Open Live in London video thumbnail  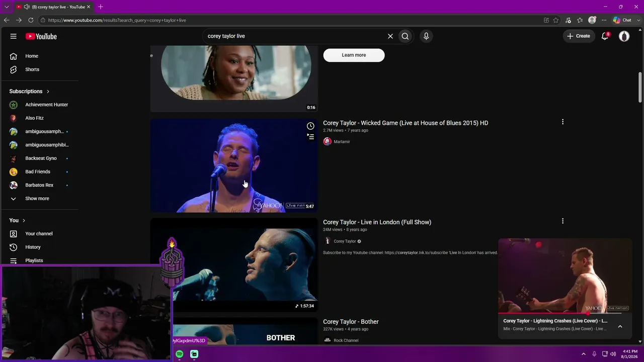pyautogui.click(x=234, y=264)
